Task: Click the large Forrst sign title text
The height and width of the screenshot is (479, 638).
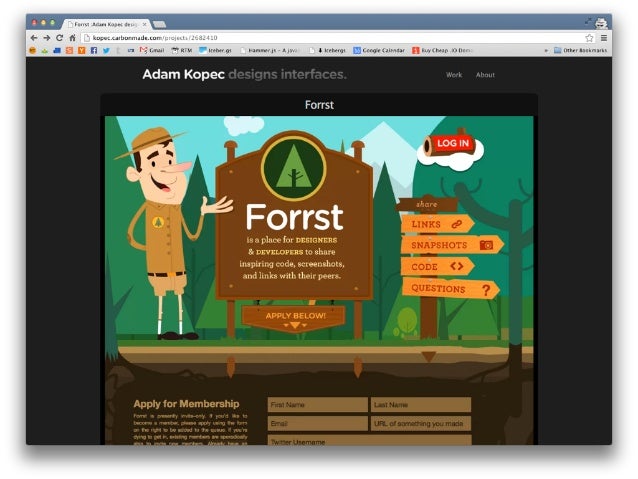Action: [x=295, y=217]
